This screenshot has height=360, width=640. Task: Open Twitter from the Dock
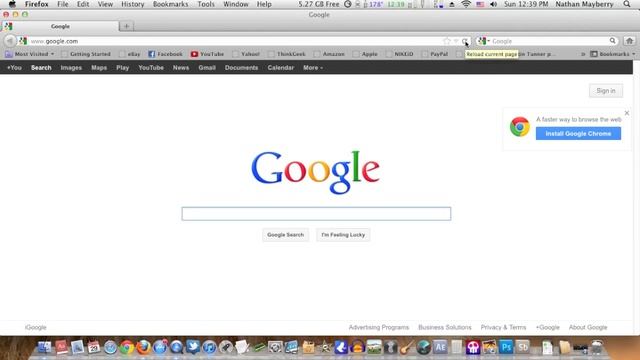pos(193,347)
